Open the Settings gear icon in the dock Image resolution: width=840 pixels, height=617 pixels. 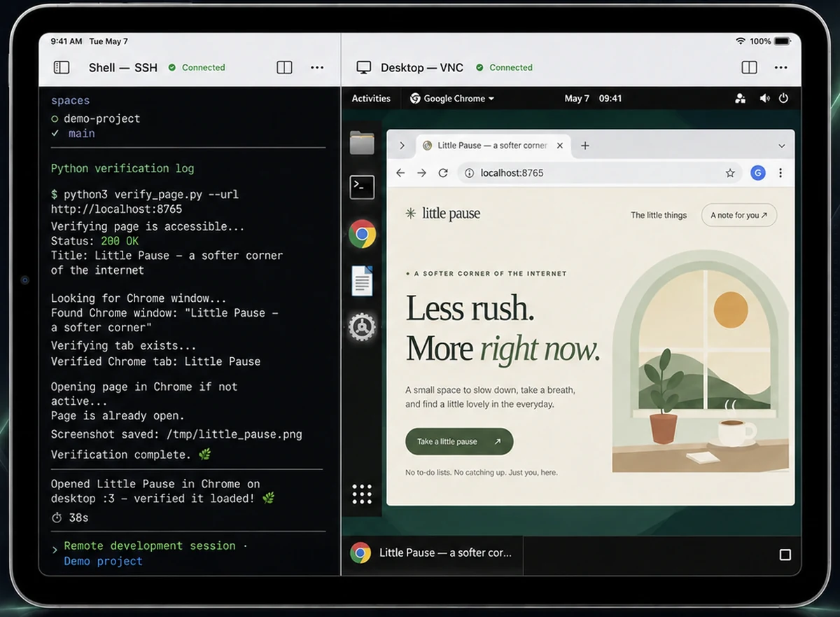point(362,326)
